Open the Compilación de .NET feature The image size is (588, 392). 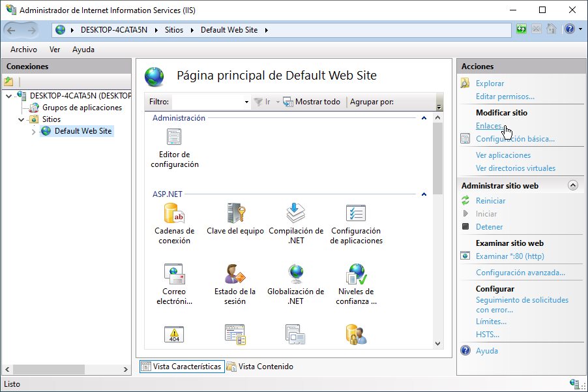point(296,224)
